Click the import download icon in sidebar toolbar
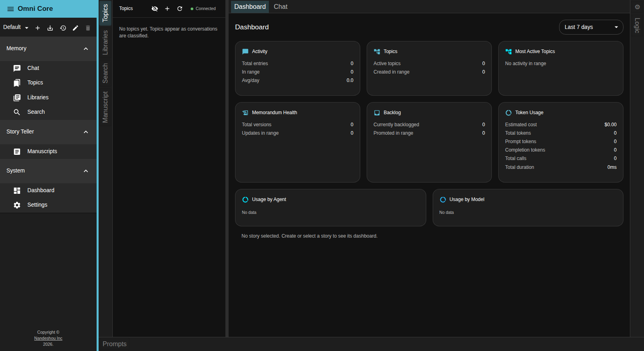This screenshot has height=351, width=644. (50, 28)
